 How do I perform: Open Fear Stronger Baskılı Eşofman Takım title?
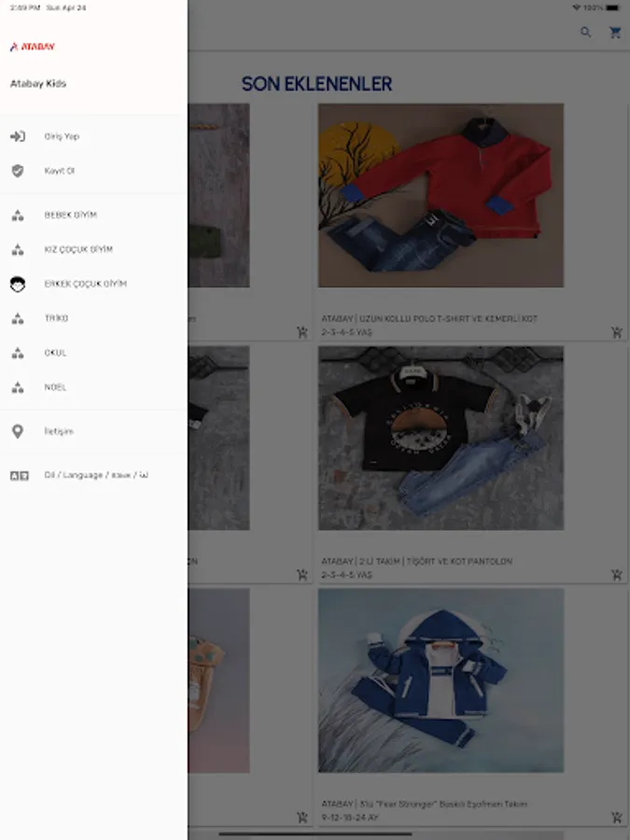(x=425, y=805)
